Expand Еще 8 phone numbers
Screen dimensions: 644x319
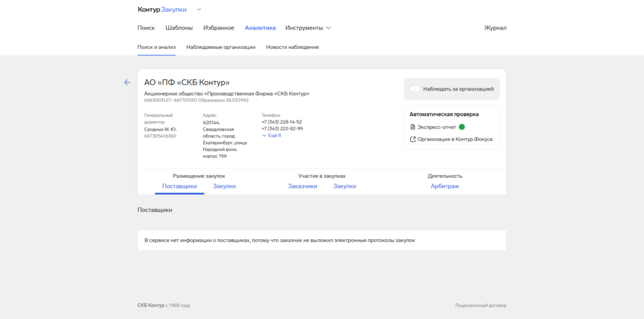tap(272, 136)
